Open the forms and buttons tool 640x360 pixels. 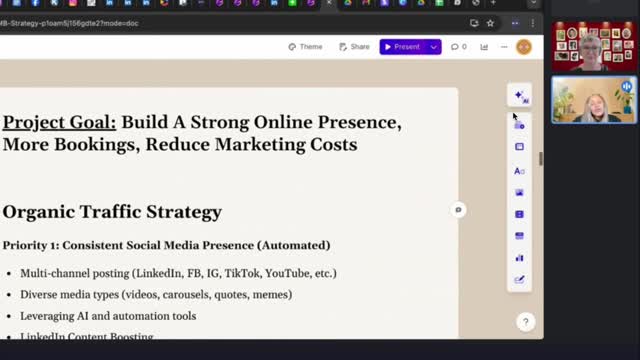[x=519, y=280]
